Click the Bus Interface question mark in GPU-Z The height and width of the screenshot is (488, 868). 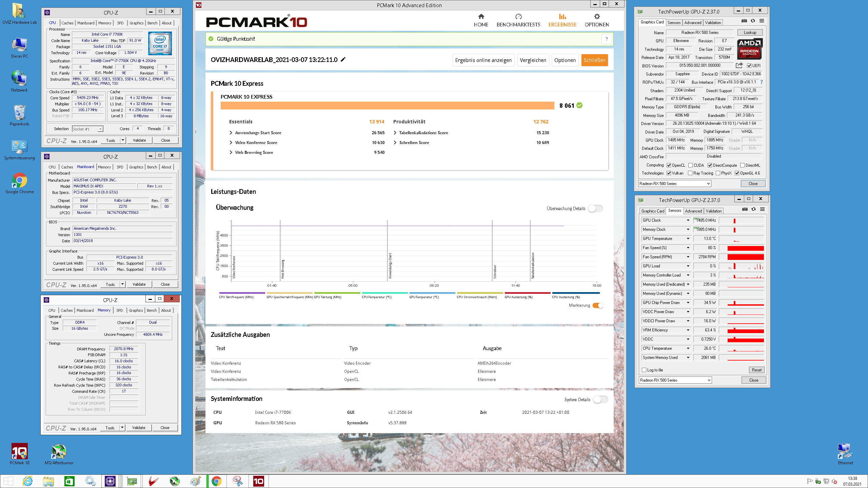coord(762,82)
